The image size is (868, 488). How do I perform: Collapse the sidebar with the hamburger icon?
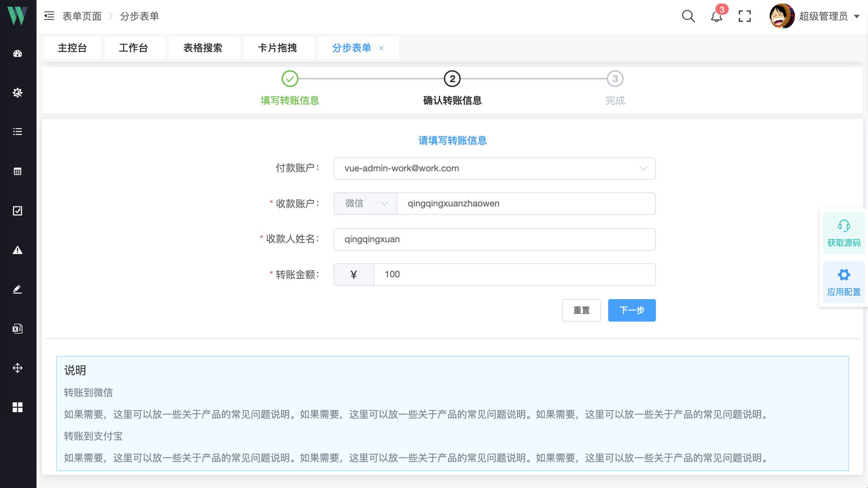click(x=49, y=16)
